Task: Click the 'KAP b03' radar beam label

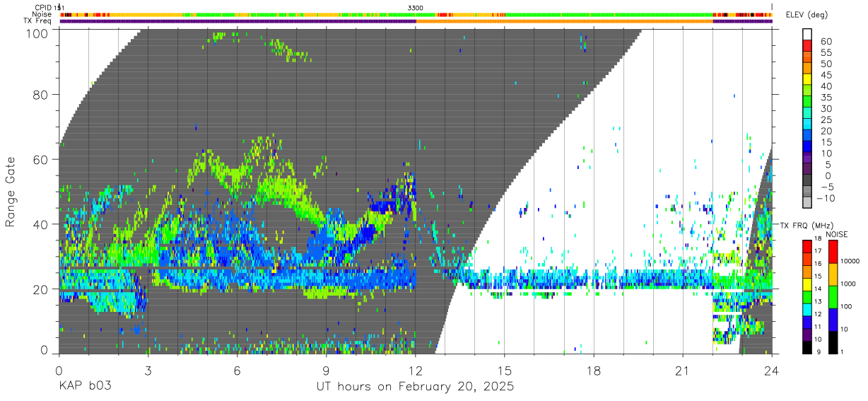Action: [84, 386]
